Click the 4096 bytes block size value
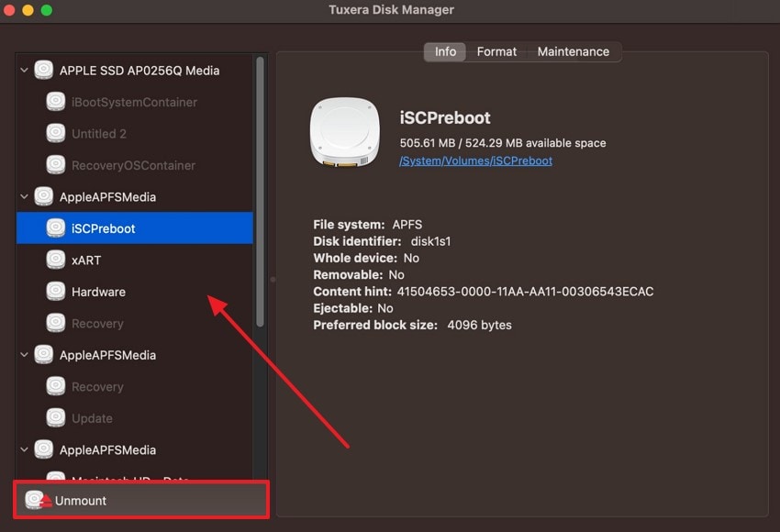This screenshot has height=532, width=780. 480,326
